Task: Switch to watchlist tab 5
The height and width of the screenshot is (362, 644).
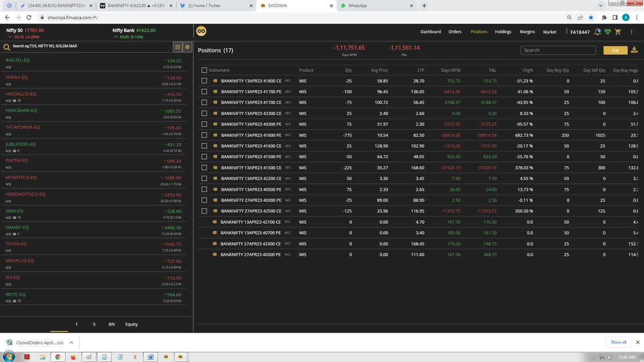Action: pyautogui.click(x=94, y=324)
